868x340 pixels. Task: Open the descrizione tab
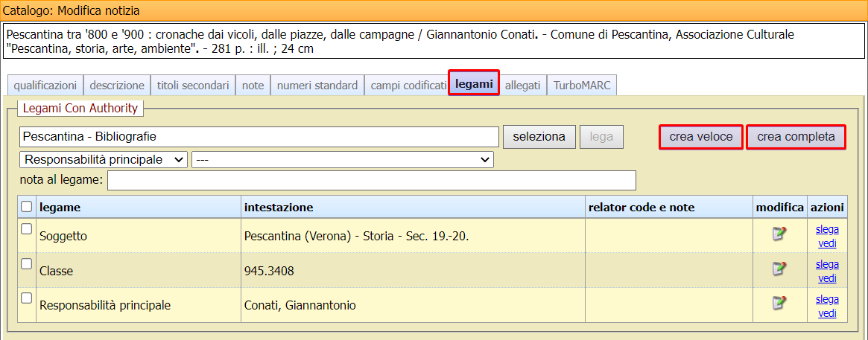[117, 86]
